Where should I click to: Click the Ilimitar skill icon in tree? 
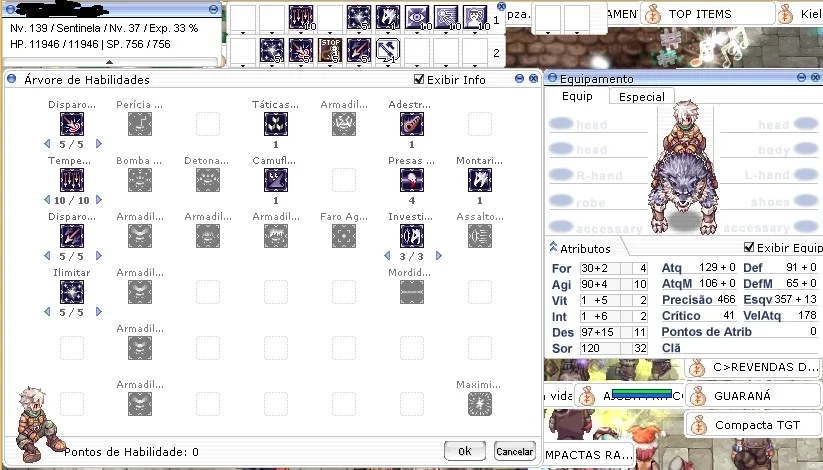point(72,292)
